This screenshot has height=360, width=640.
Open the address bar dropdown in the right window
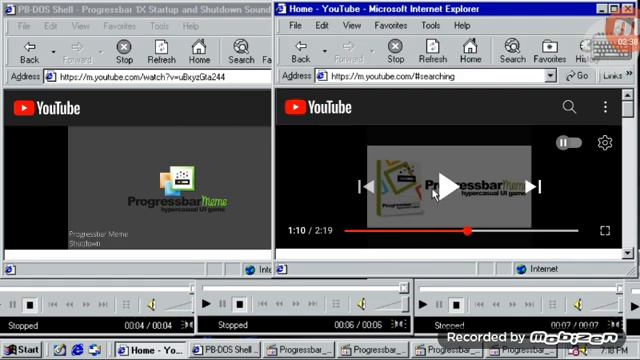coord(550,76)
